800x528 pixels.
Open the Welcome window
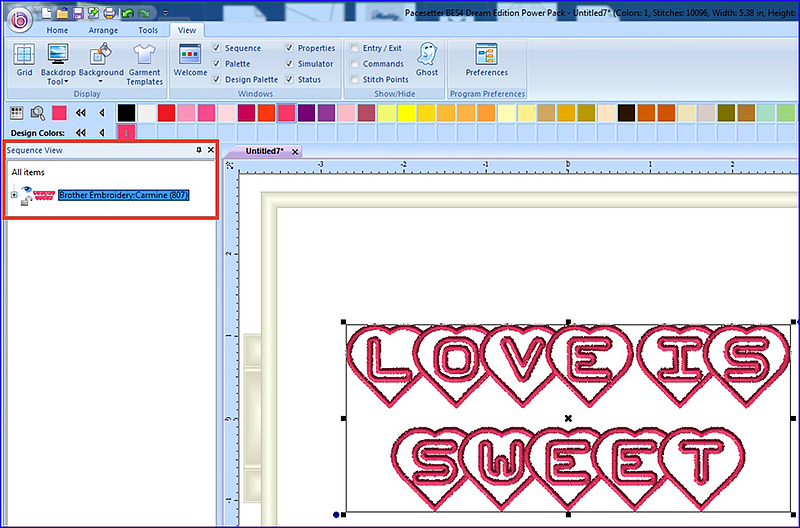(190, 60)
